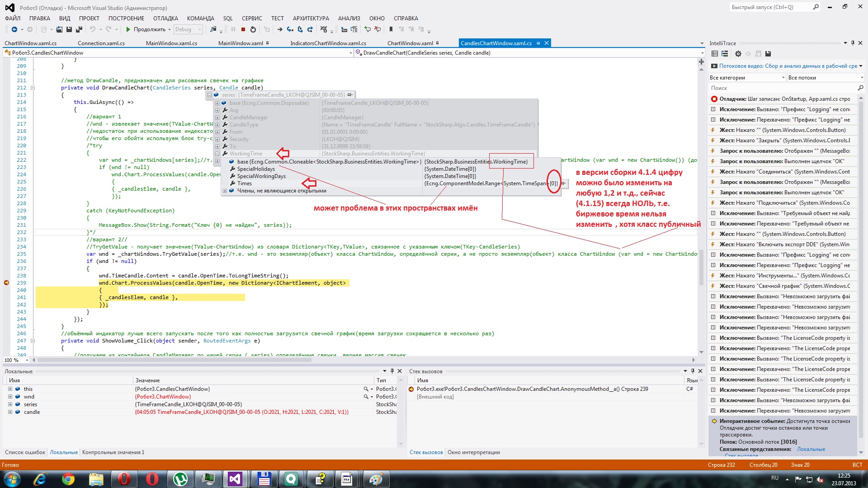This screenshot has height=488, width=868.
Task: Click visualizer magnifier for 'this' variable
Action: 366,389
